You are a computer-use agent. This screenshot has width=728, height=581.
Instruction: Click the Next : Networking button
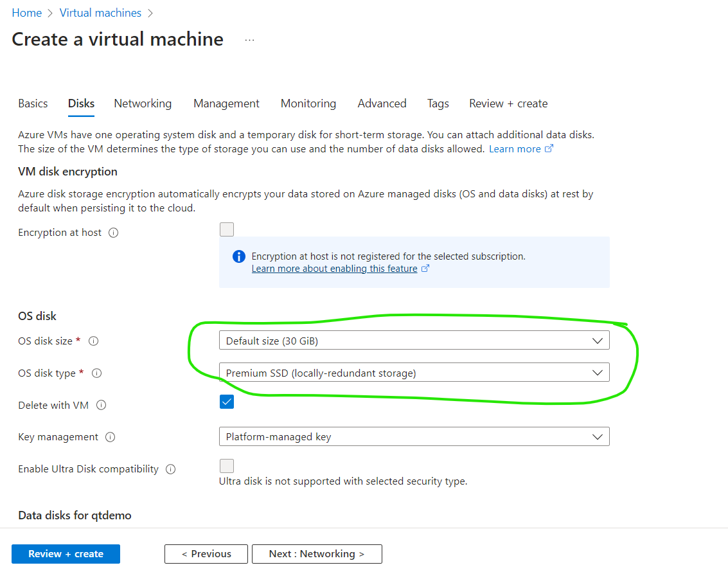[x=317, y=554]
